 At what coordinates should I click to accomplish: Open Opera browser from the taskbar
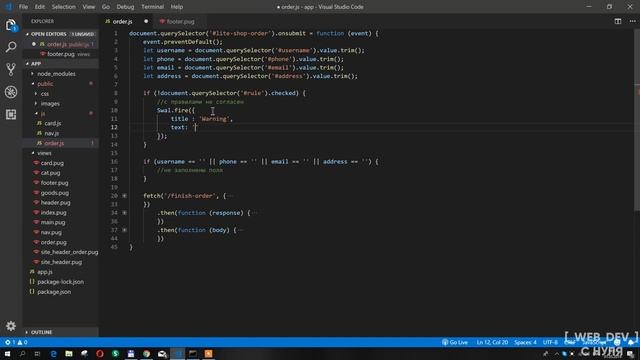100,353
